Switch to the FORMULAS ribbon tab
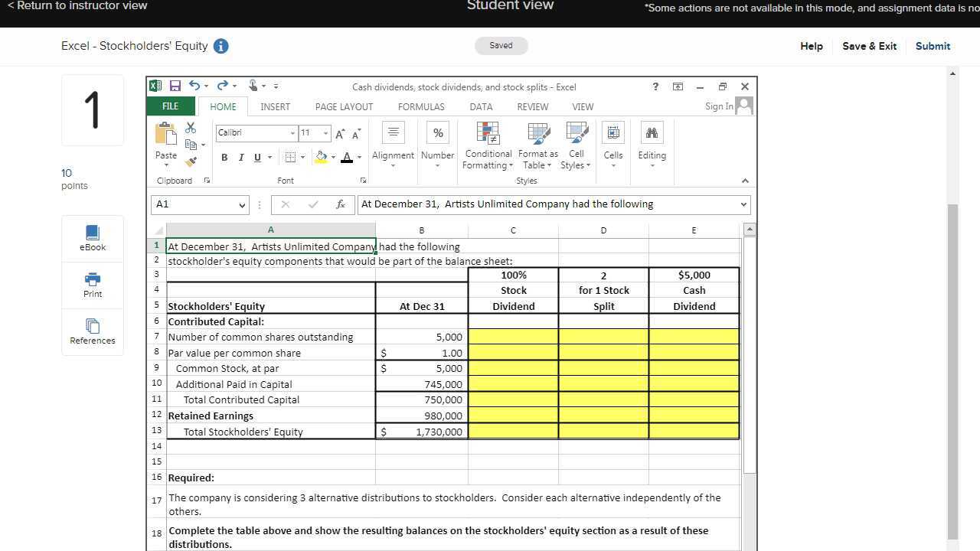980x551 pixels. 421,107
